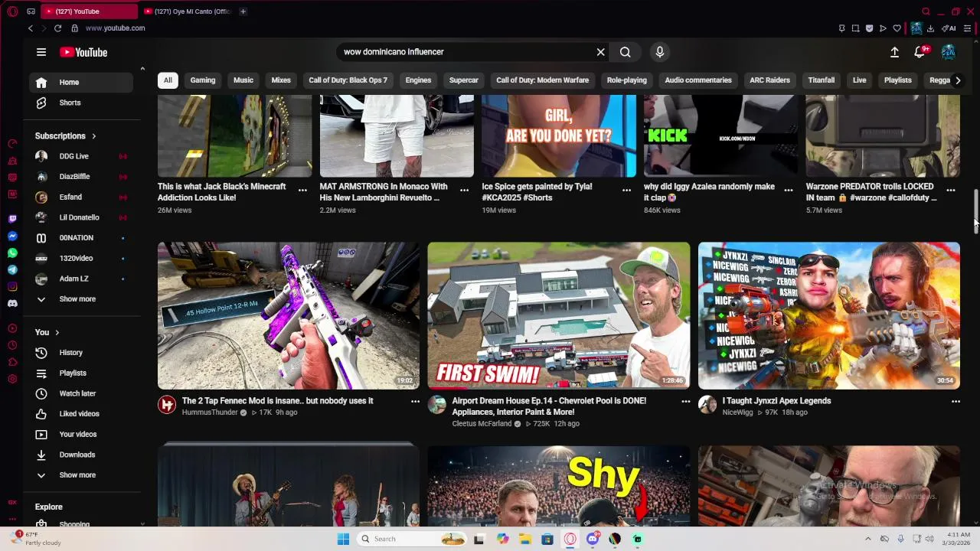Select the Gaming filter chip

pos(203,80)
